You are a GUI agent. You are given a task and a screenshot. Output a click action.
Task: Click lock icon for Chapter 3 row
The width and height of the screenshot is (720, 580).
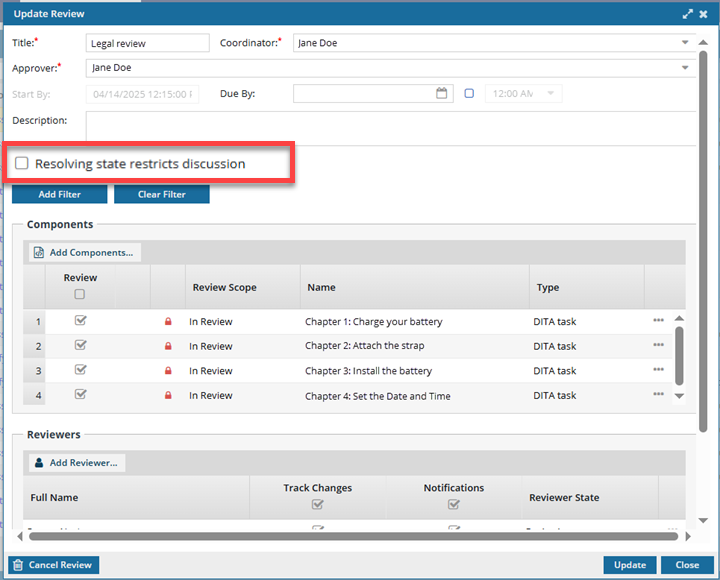pyautogui.click(x=168, y=370)
